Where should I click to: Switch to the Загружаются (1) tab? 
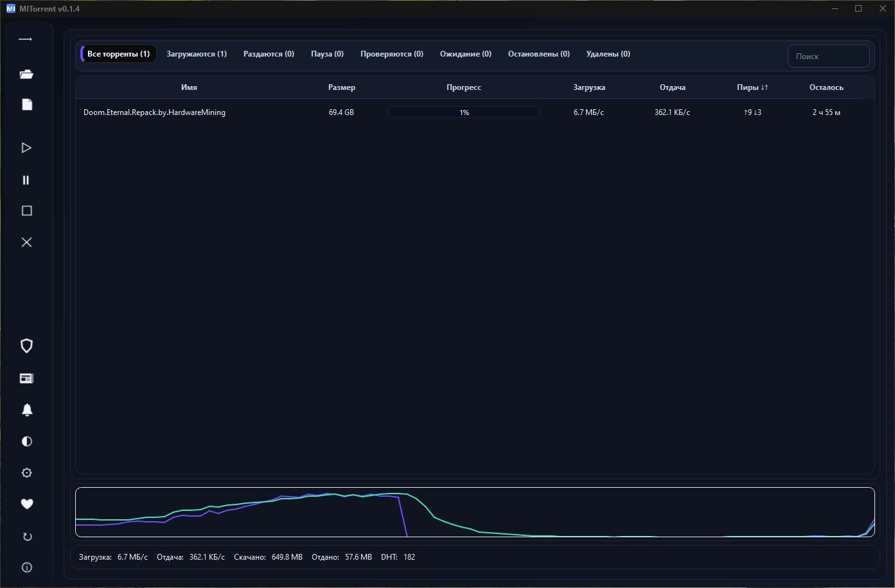(196, 54)
